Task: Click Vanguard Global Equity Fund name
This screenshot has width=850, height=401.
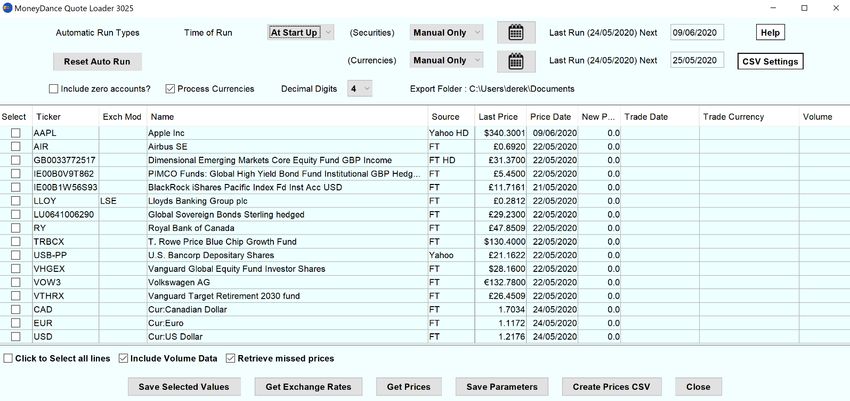Action: coord(287,269)
